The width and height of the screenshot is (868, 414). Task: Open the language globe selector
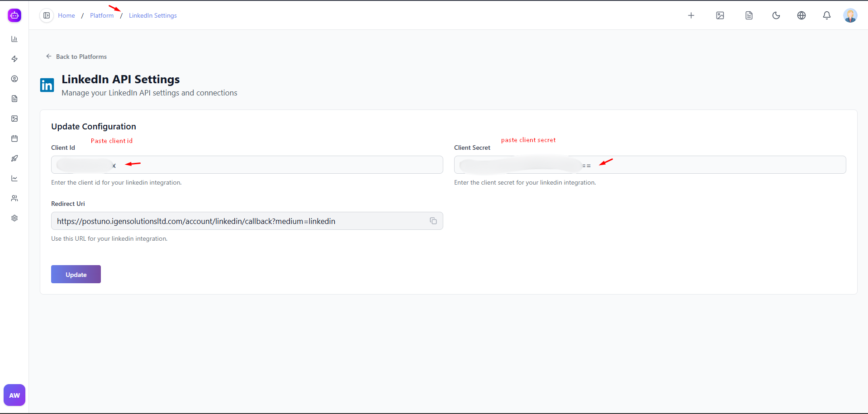(801, 15)
